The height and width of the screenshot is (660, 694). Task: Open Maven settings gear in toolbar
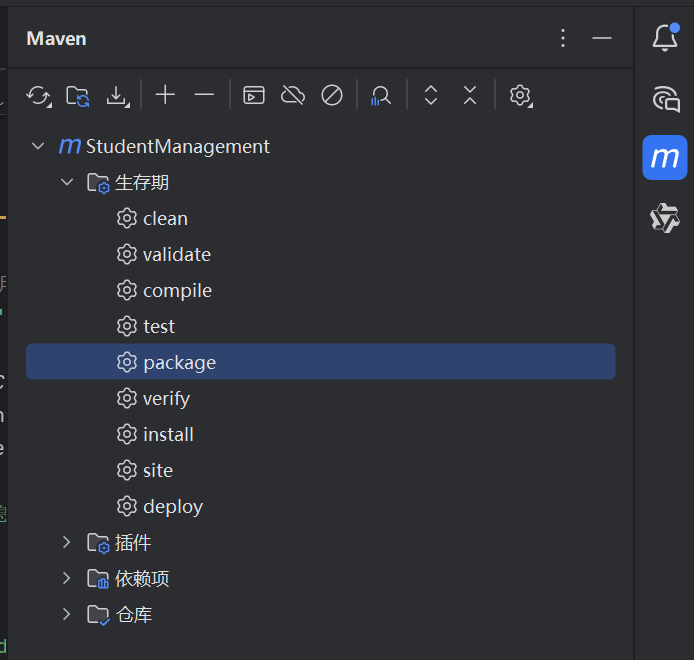520,95
